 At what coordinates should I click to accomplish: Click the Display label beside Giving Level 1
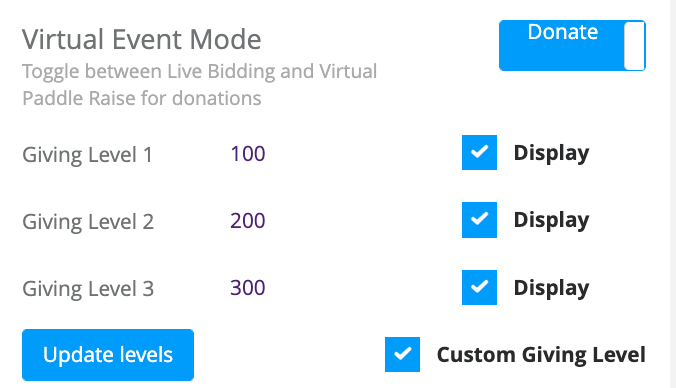(551, 153)
